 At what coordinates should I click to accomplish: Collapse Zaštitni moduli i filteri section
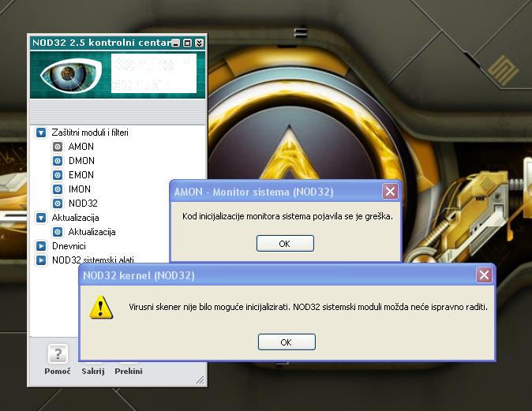coord(41,133)
